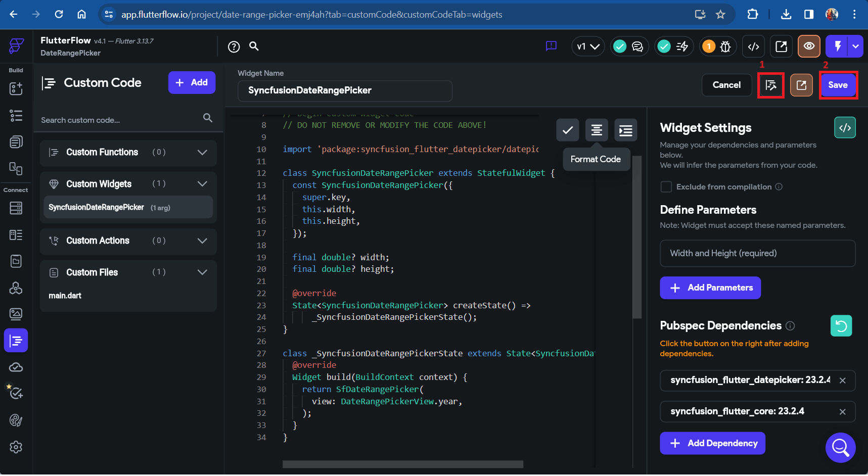Open the Firestore database sidebar icon
The height and width of the screenshot is (476, 868).
tap(16, 208)
